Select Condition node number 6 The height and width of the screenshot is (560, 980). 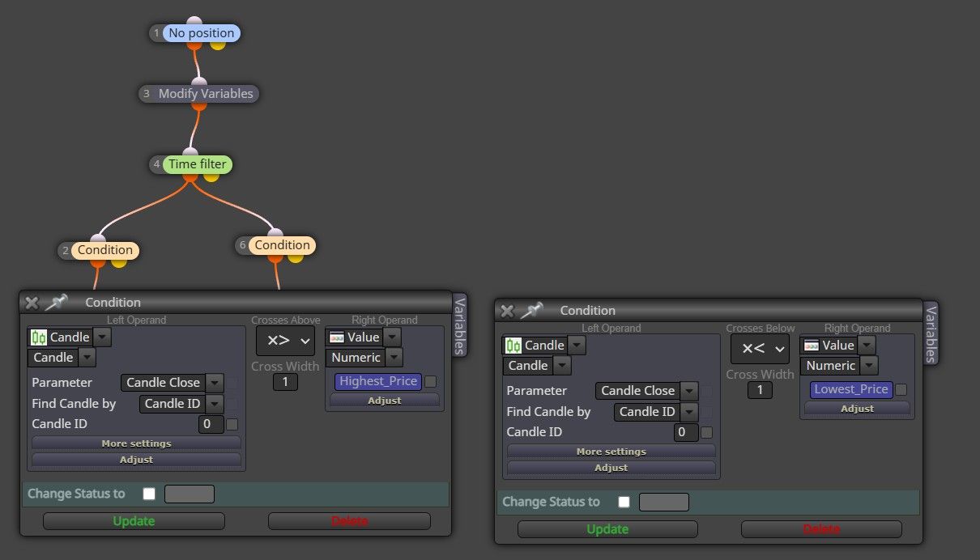click(282, 245)
